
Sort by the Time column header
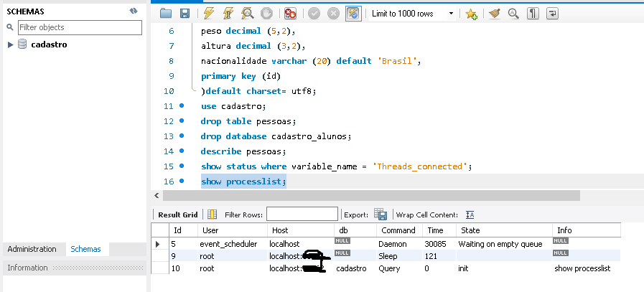439,230
